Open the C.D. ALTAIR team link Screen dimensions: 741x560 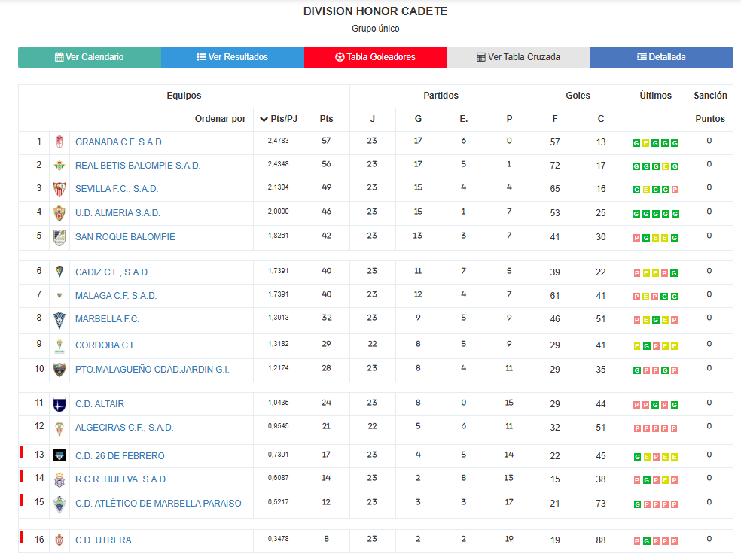[99, 404]
